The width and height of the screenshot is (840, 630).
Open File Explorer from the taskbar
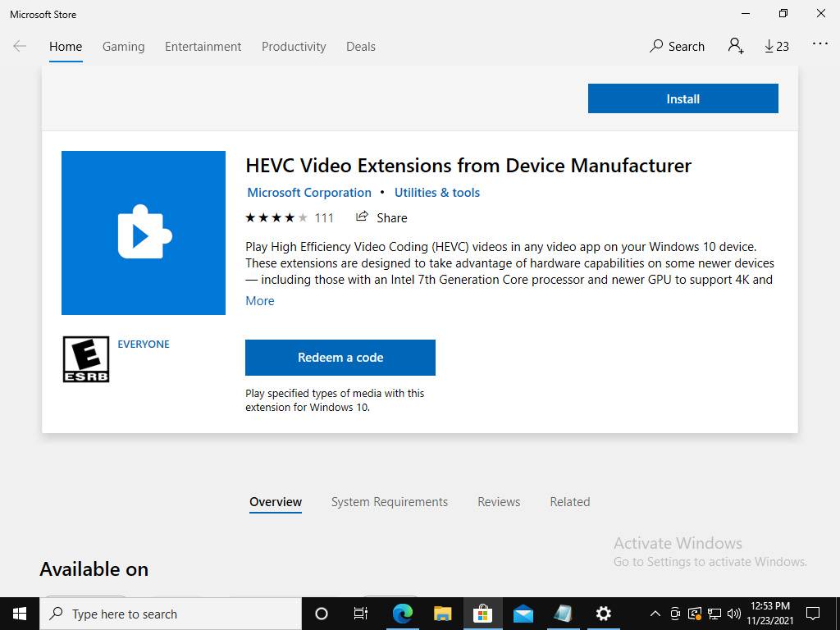click(x=442, y=614)
